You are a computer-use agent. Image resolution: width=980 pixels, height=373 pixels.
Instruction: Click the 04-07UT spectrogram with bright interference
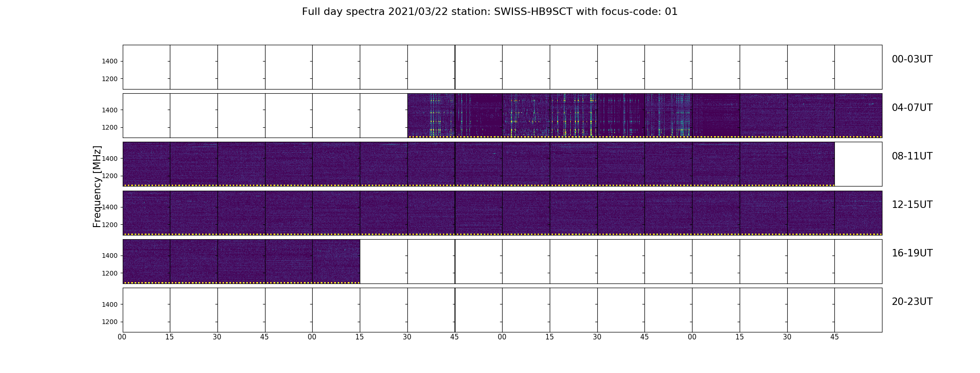click(x=644, y=115)
